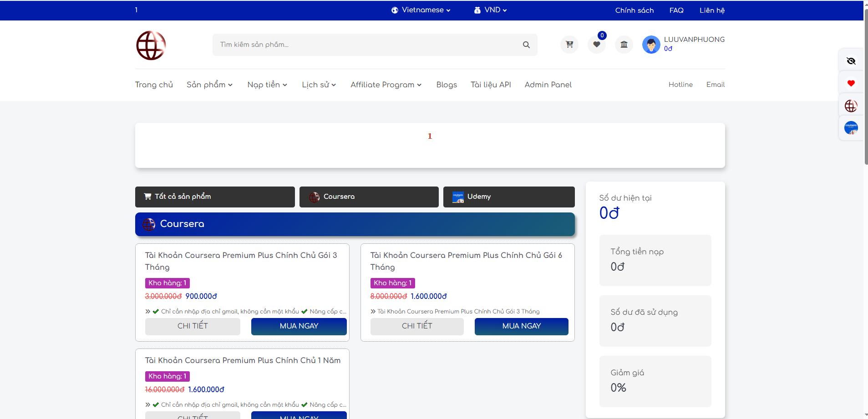
Task: Go to Admin Panel menu item
Action: click(548, 85)
